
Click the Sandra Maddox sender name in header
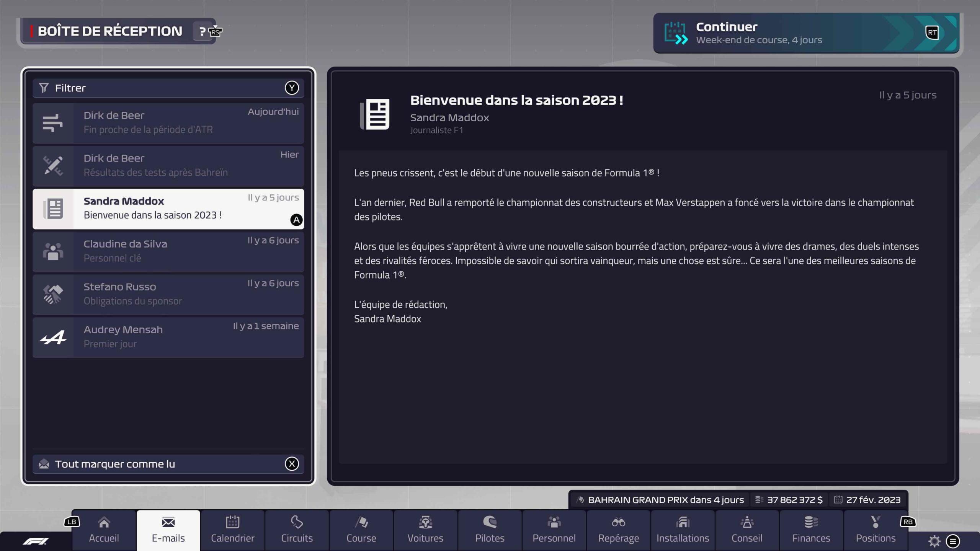(x=450, y=117)
